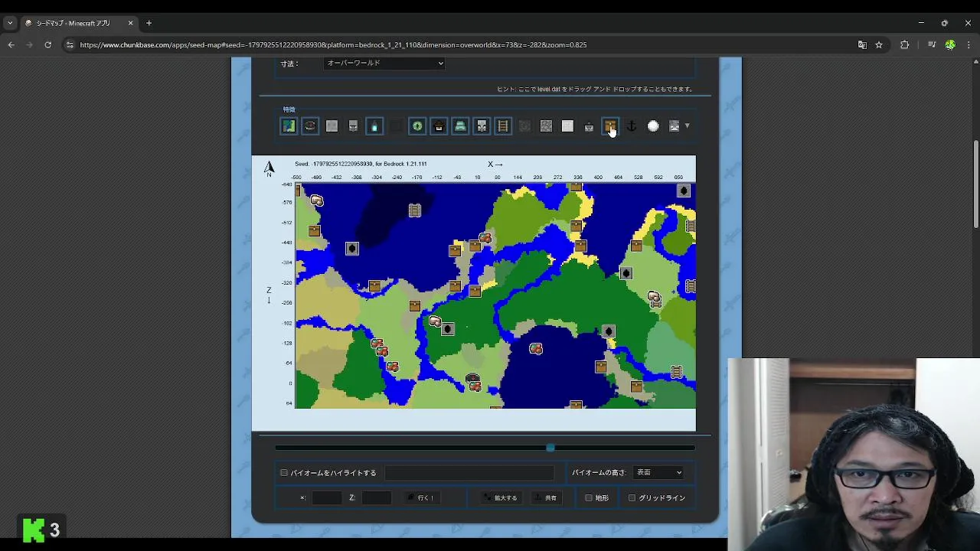
Task: Open the tab search dropdown in Chrome
Action: [x=10, y=23]
